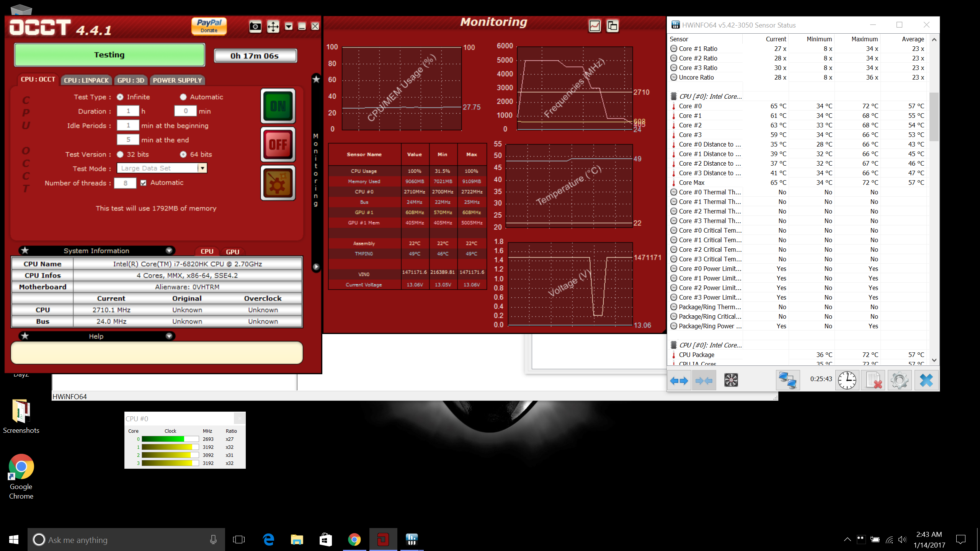Switch to GPU:3D tab
The width and height of the screenshot is (980, 551).
pos(131,80)
